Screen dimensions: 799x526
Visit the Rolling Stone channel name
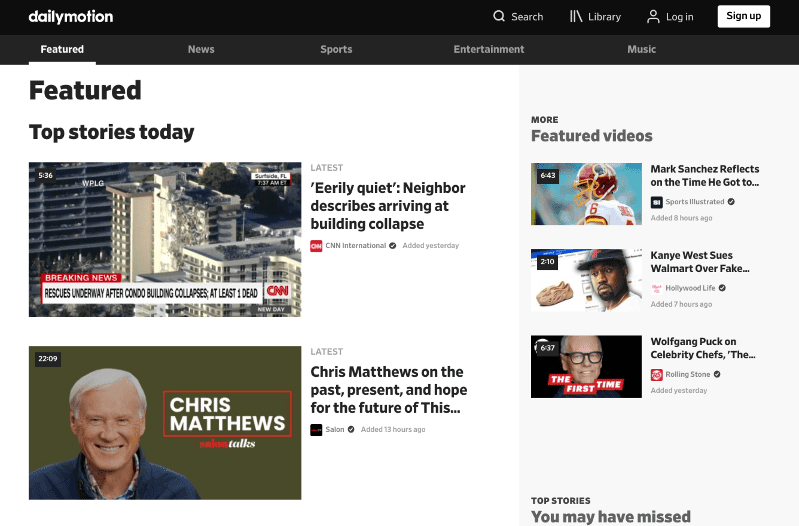pyautogui.click(x=687, y=374)
